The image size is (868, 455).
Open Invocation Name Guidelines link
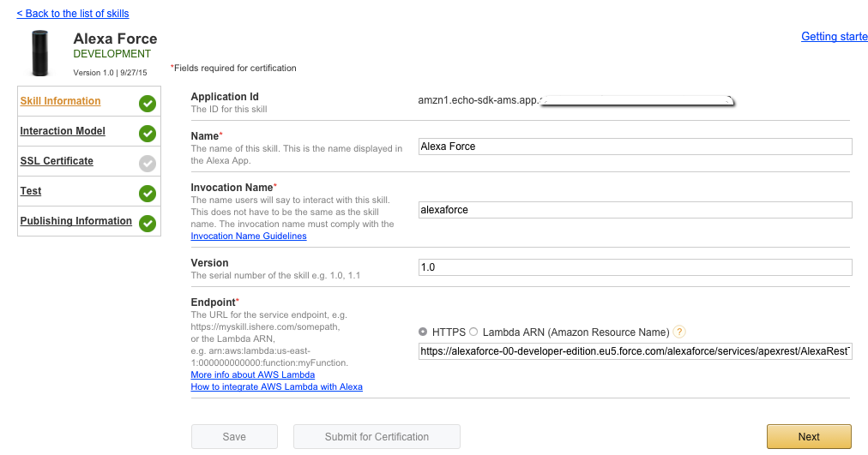(249, 236)
